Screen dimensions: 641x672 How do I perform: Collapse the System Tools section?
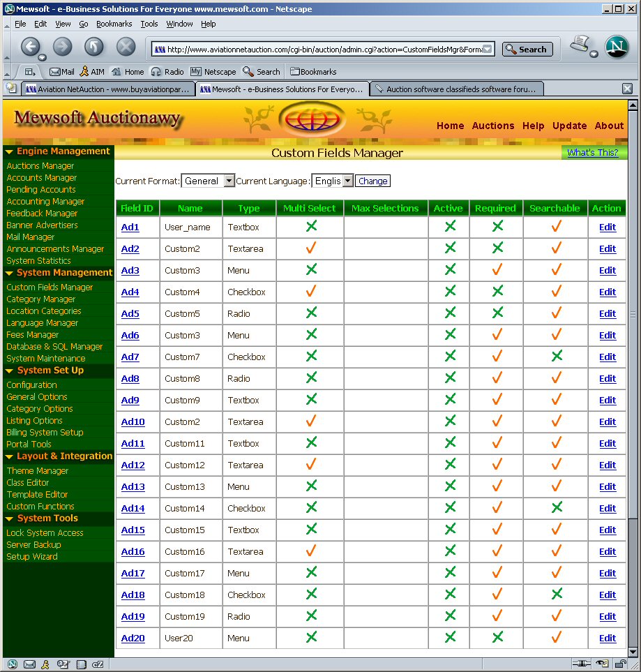pyautogui.click(x=9, y=519)
